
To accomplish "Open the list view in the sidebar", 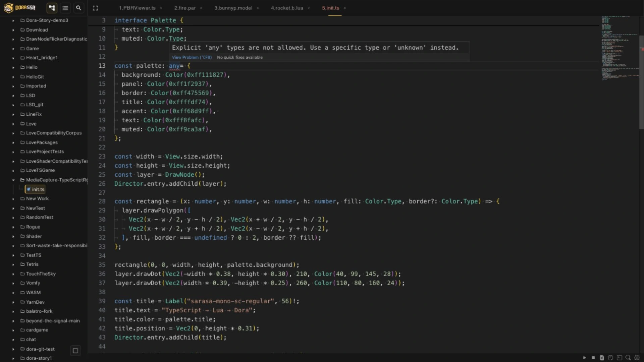I will pyautogui.click(x=65, y=8).
